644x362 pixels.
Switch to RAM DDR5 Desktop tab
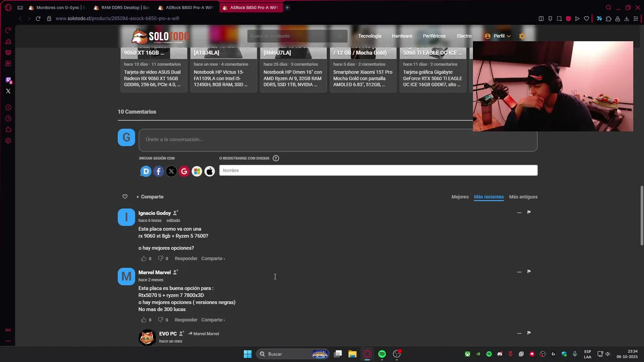[x=121, y=8]
